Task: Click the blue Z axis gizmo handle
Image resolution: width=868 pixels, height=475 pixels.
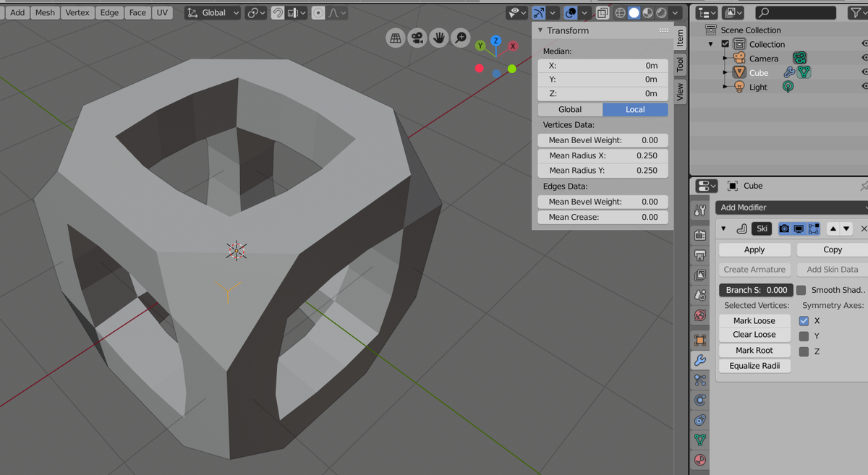Action: point(496,41)
